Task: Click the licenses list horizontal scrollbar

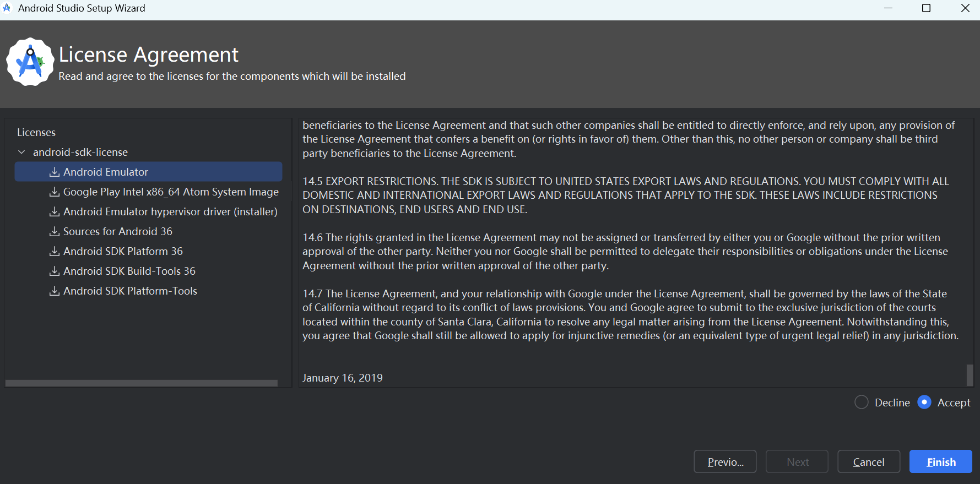Action: (x=142, y=383)
